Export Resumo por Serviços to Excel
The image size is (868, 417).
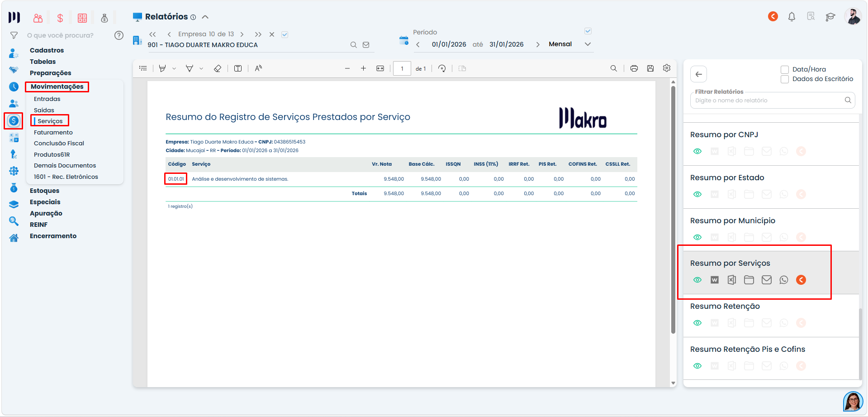tap(732, 280)
